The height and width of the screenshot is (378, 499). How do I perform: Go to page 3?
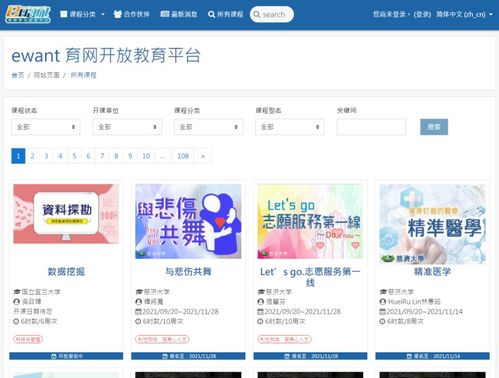[x=46, y=156]
